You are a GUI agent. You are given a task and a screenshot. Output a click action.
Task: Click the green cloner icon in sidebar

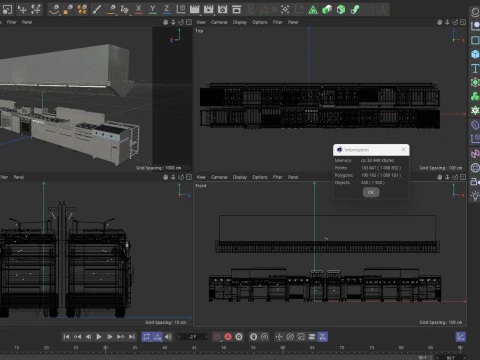coord(475,97)
